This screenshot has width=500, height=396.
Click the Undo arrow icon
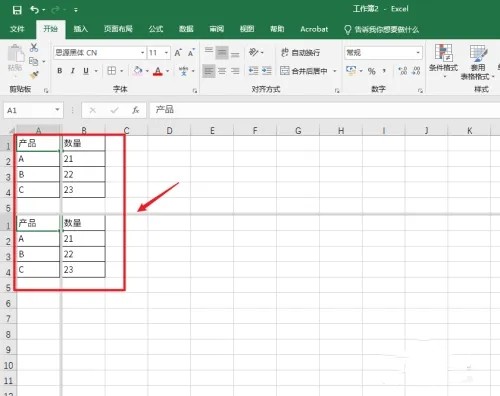click(x=34, y=10)
